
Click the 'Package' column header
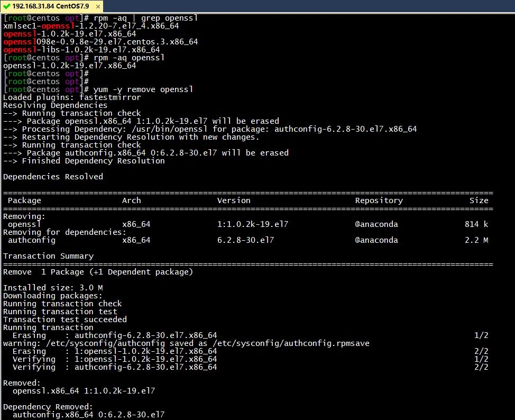(x=24, y=200)
